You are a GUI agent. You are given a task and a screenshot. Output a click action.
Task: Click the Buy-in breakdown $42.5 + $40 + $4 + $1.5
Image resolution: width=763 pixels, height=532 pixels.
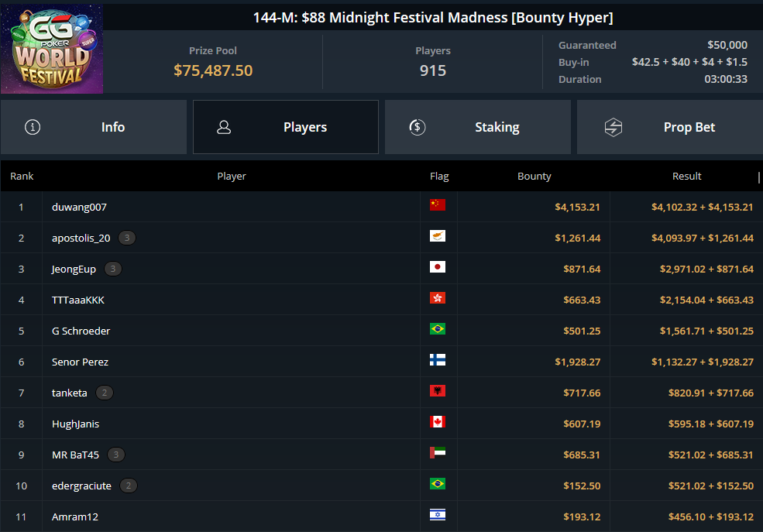tap(689, 62)
